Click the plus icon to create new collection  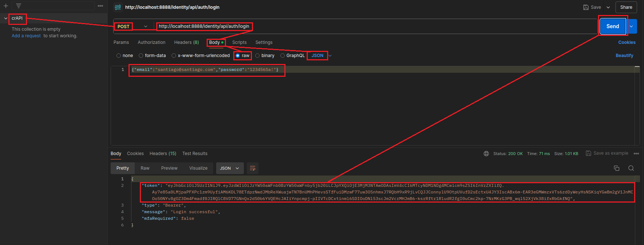point(6,6)
